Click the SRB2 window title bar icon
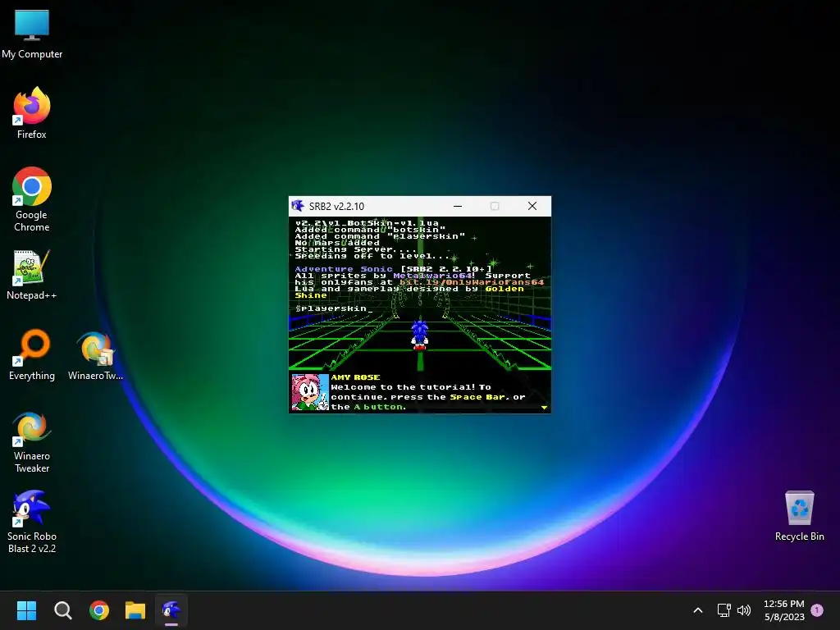This screenshot has height=630, width=840. [299, 206]
